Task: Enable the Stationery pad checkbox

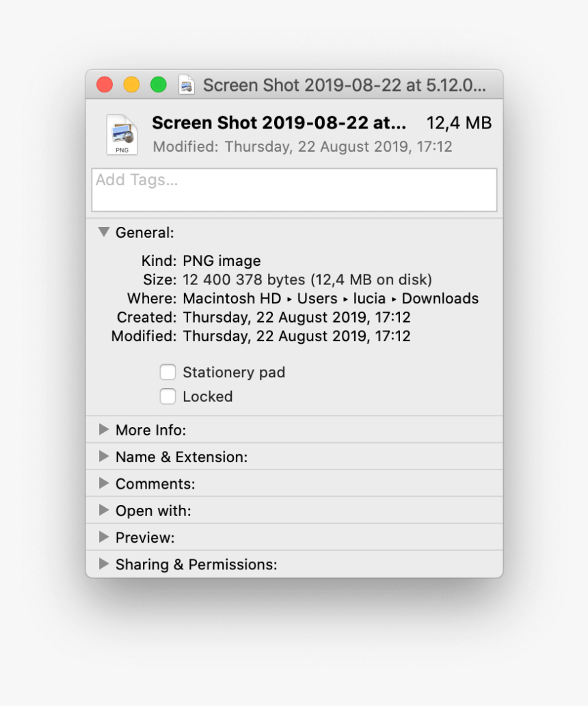Action: (x=168, y=372)
